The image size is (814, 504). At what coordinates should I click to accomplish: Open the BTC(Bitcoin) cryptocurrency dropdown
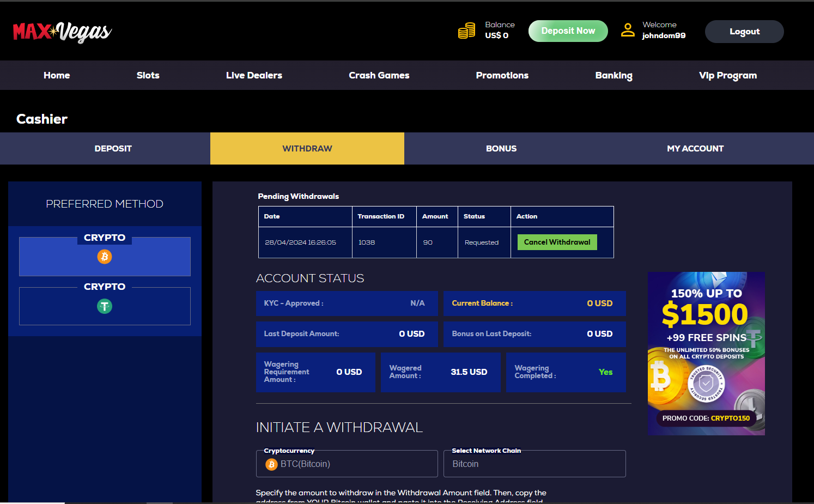point(347,464)
